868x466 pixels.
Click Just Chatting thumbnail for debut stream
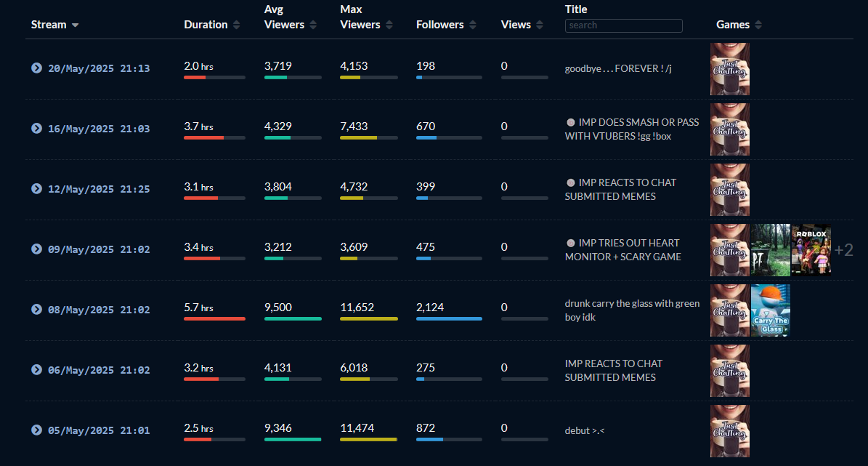point(729,431)
